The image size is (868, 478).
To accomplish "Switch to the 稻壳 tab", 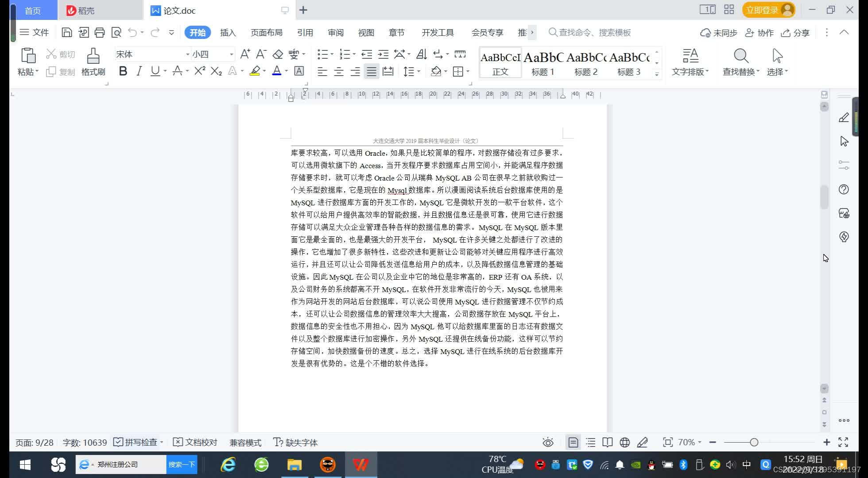I will [101, 10].
